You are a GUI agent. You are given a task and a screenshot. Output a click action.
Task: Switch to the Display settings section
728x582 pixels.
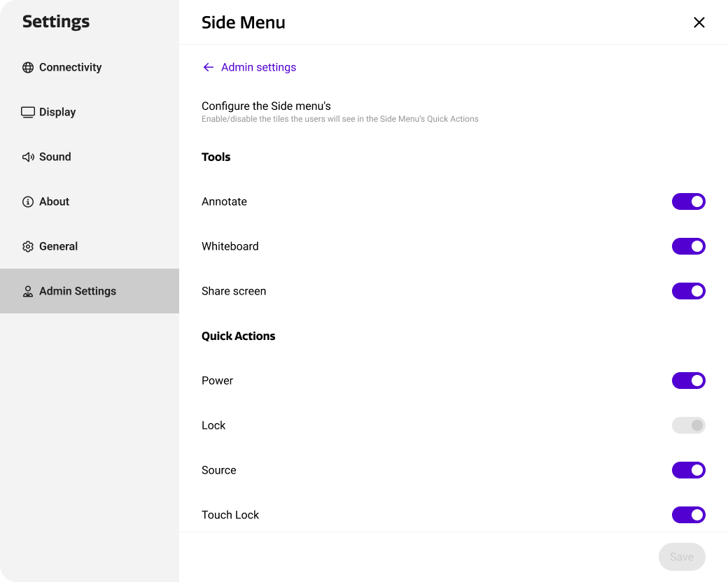click(57, 112)
